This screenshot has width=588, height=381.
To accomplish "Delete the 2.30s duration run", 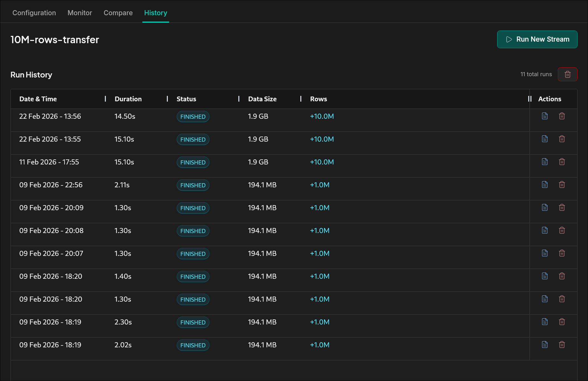I will [x=562, y=322].
